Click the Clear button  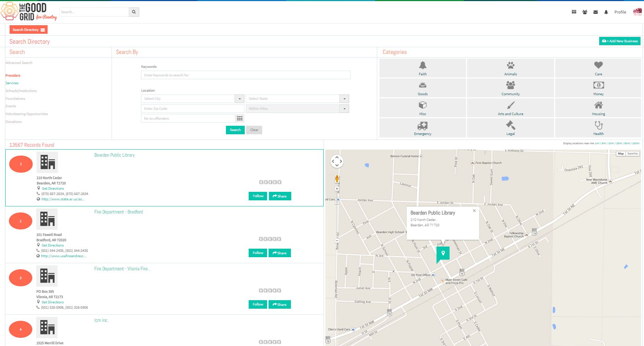[254, 130]
